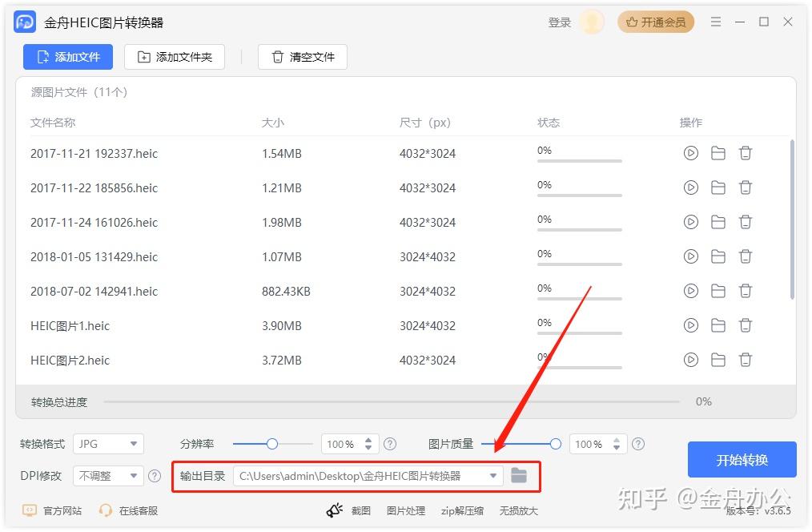
Task: Open folder for HEIC图片1.heic
Action: 718,325
